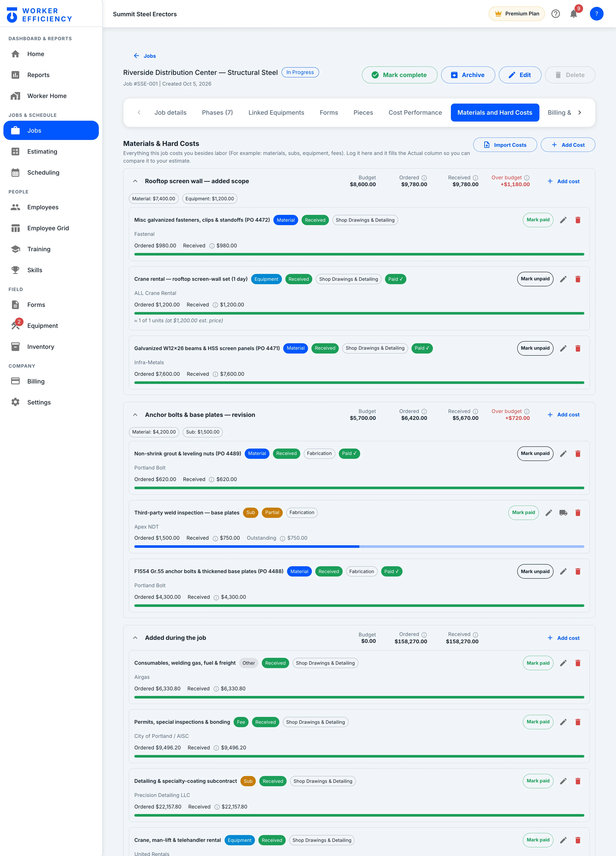
Task: Collapse the Anchor bolts & base plates section
Action: [135, 415]
